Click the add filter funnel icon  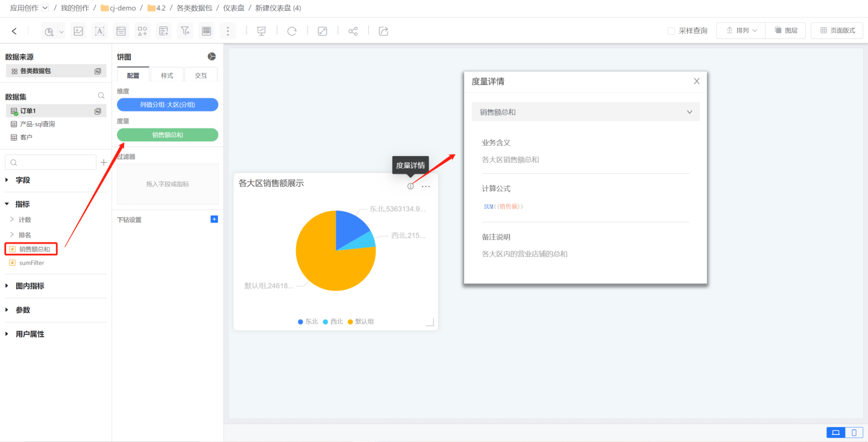pyautogui.click(x=185, y=31)
